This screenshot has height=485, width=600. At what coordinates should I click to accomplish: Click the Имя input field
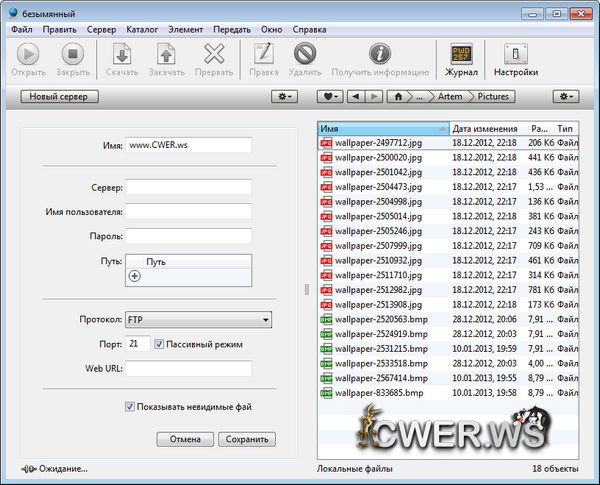click(x=189, y=145)
